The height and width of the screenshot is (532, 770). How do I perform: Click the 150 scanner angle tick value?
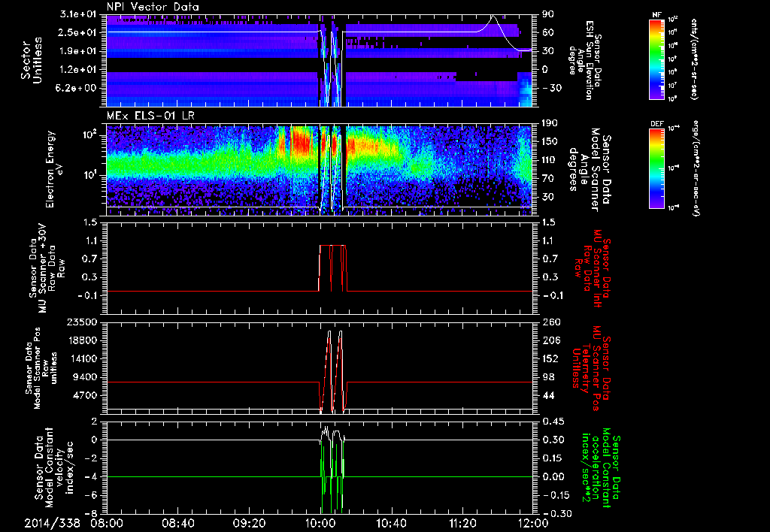point(550,141)
